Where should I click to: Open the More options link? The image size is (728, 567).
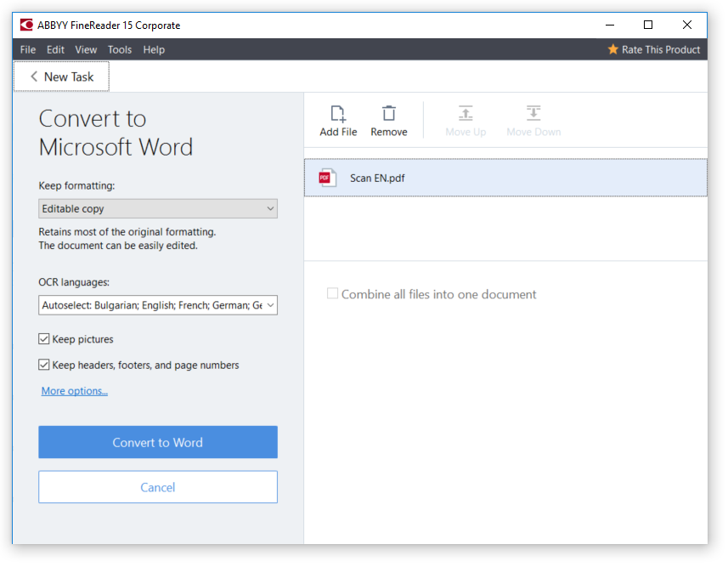pos(74,392)
